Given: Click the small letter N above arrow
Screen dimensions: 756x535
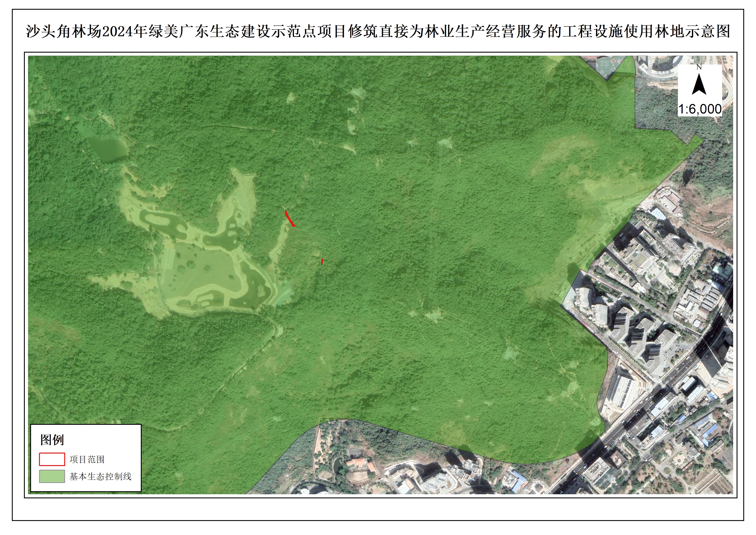Looking at the screenshot, I should point(699,67).
